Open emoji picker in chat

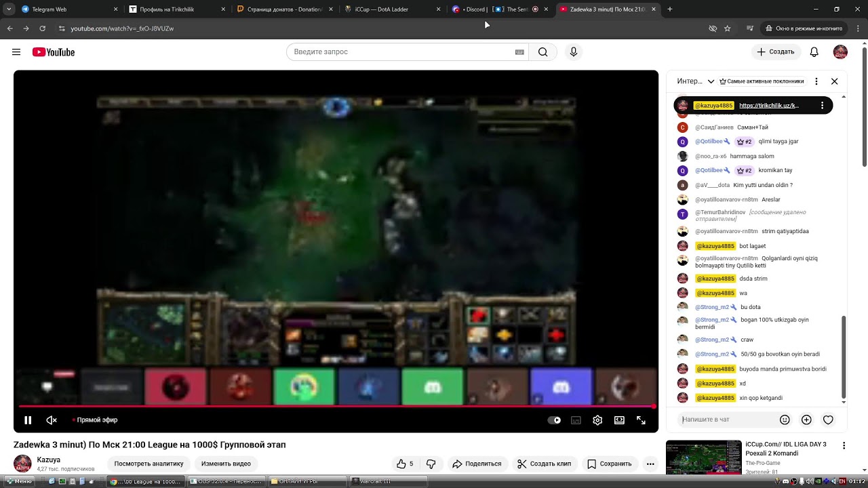coord(785,420)
